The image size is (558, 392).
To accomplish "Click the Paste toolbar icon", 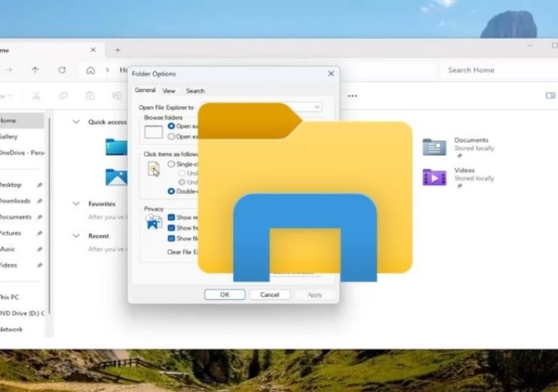I will [x=90, y=95].
